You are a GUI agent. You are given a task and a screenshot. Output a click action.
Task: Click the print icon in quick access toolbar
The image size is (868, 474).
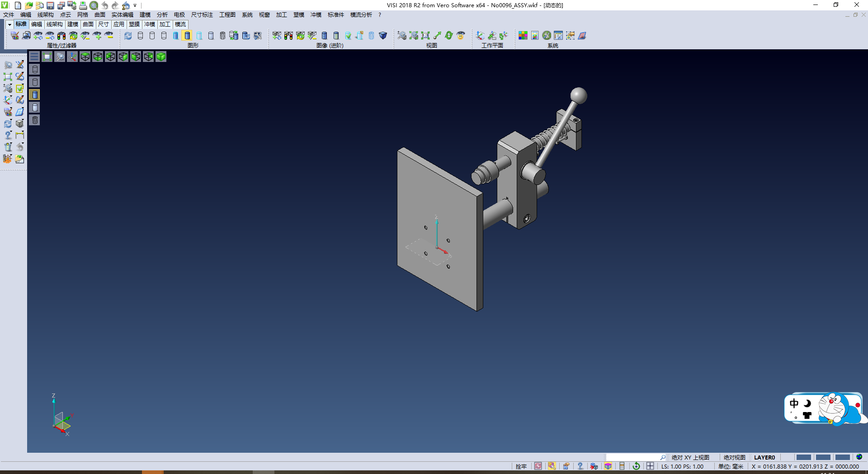coord(83,5)
